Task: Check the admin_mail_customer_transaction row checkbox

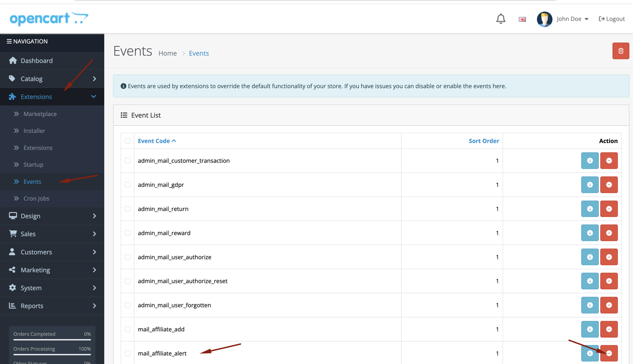Action: click(x=128, y=161)
